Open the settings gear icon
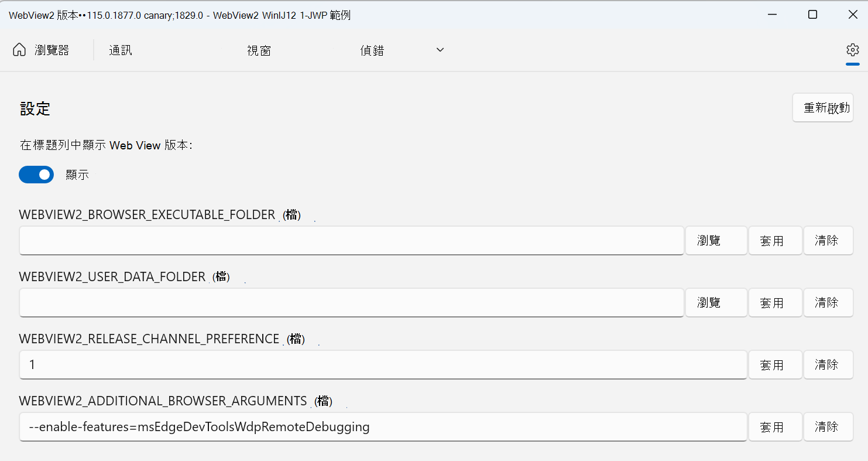The image size is (868, 461). coord(852,50)
